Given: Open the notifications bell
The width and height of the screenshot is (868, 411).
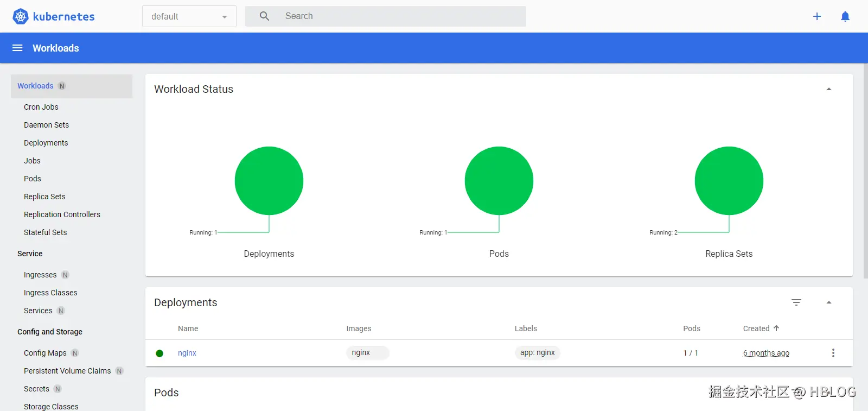Looking at the screenshot, I should coord(845,16).
